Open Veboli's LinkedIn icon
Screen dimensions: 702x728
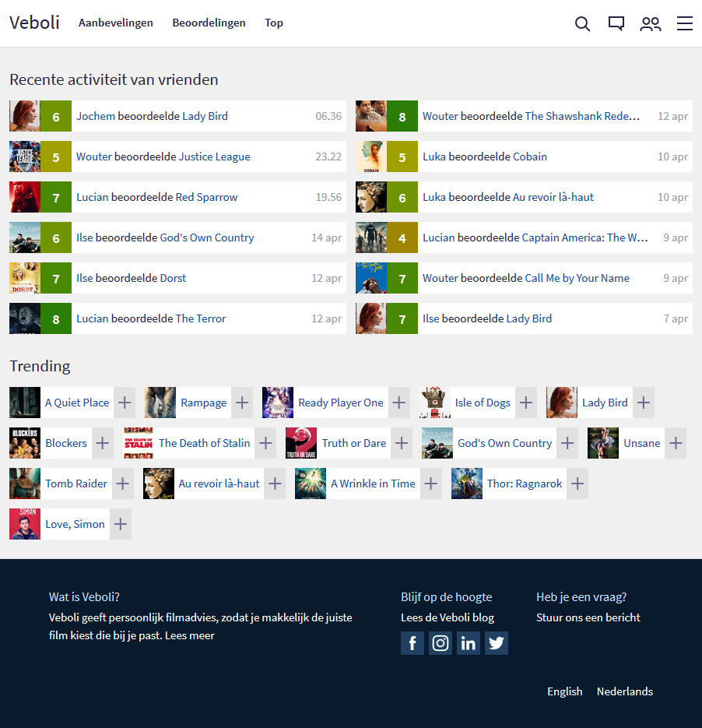click(469, 643)
